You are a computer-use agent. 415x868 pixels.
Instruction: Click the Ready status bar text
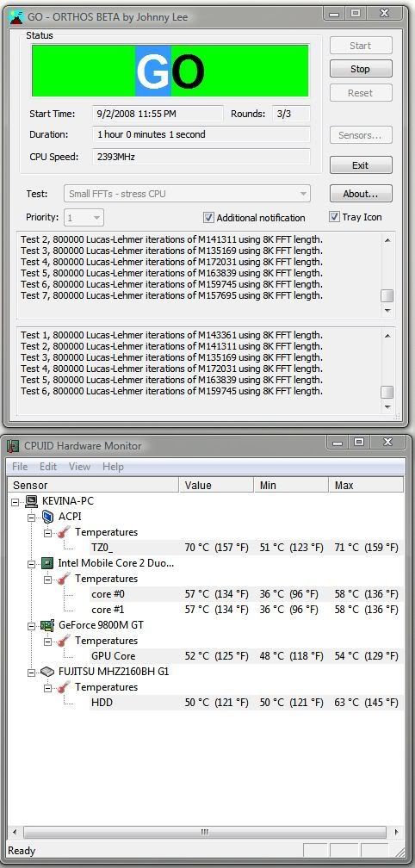click(x=22, y=851)
